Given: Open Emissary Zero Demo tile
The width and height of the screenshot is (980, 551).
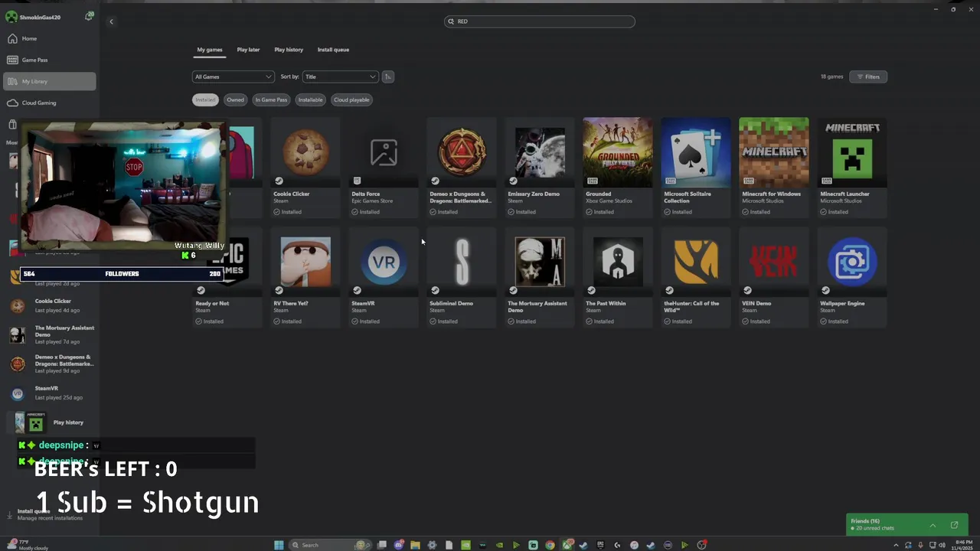Looking at the screenshot, I should coord(540,168).
